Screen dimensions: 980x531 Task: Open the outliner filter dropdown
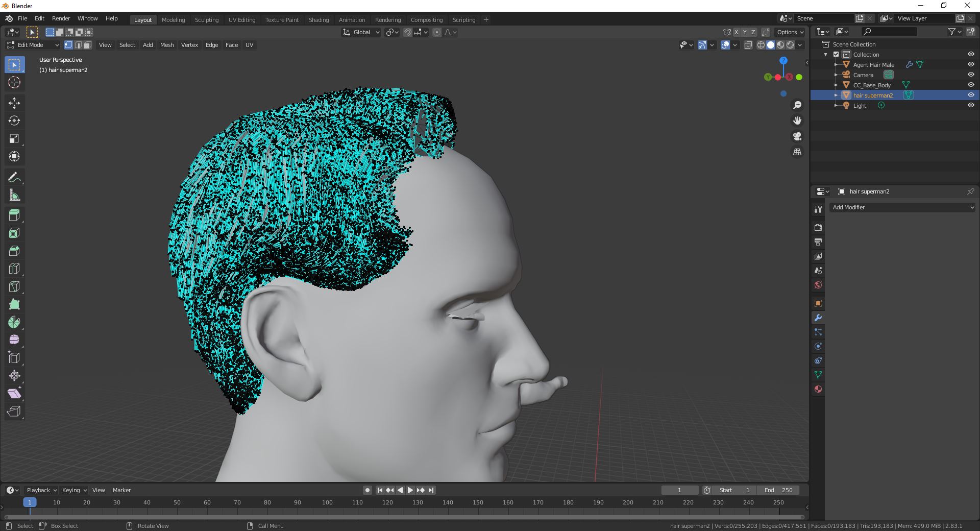[955, 32]
